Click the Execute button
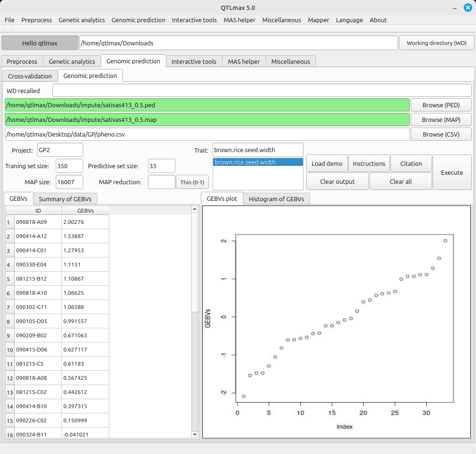 click(x=451, y=172)
